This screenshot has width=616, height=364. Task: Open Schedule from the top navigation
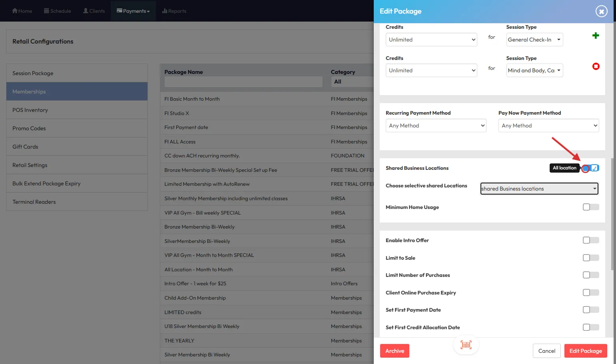pyautogui.click(x=58, y=11)
